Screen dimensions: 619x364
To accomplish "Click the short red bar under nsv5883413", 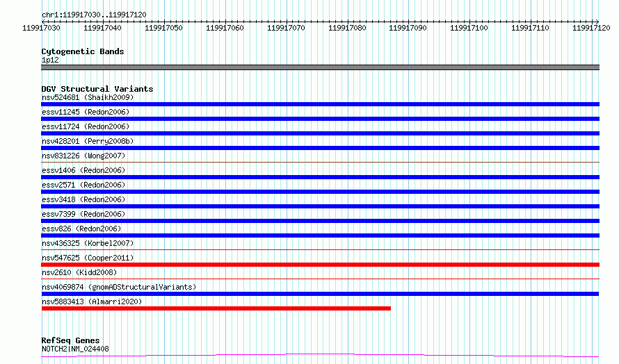I will click(216, 308).
